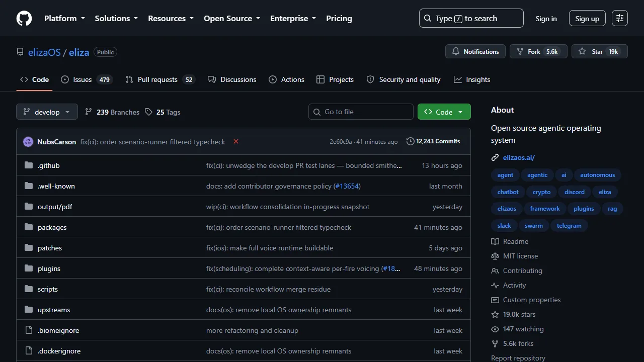Open commit hash 2e60c9a

coord(341,142)
